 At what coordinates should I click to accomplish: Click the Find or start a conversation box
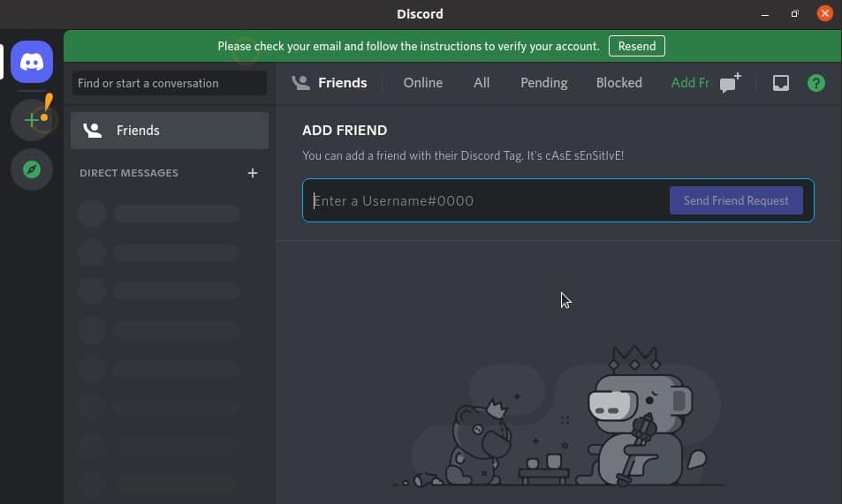[170, 83]
